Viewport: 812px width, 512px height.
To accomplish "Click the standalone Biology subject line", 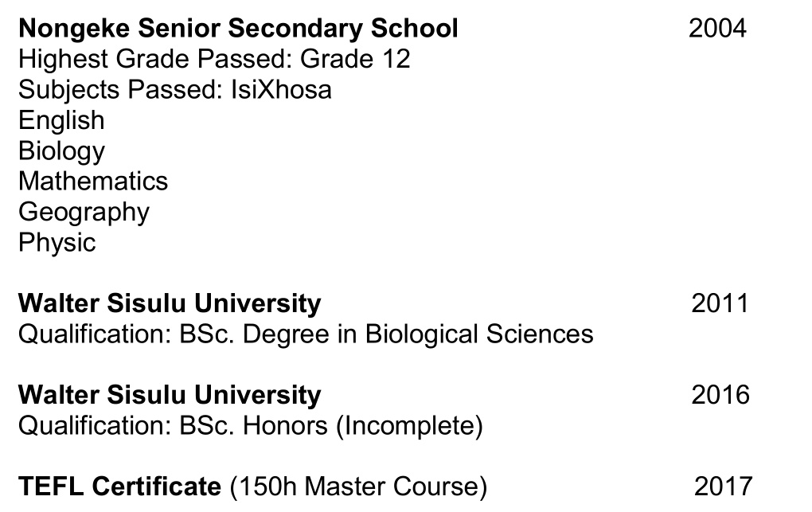I will coord(61,150).
